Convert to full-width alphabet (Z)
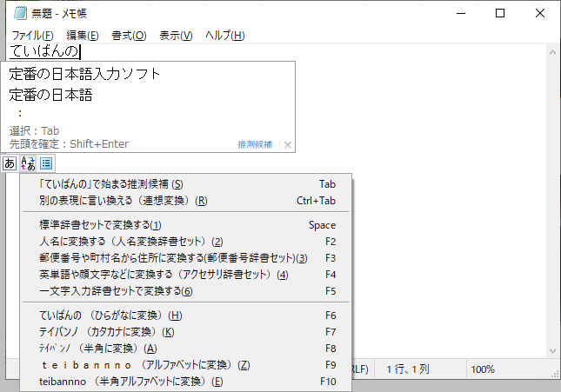This screenshot has height=392, width=561. 186,365
